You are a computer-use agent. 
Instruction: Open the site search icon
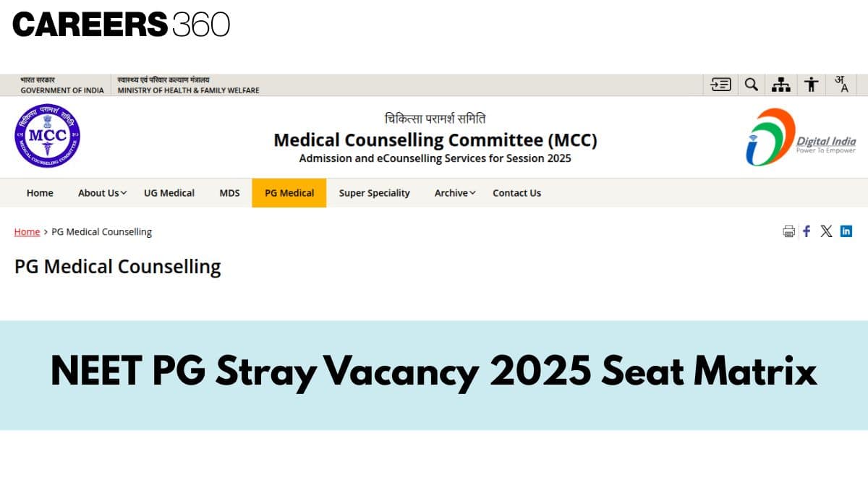752,85
